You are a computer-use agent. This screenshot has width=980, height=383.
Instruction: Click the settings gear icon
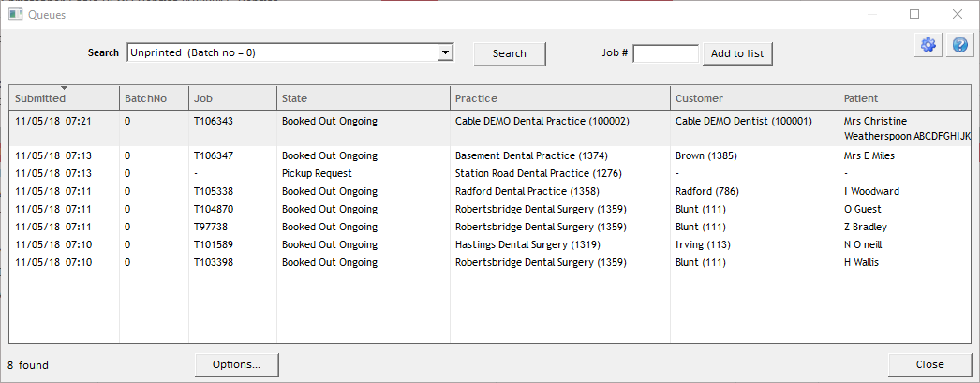point(928,45)
